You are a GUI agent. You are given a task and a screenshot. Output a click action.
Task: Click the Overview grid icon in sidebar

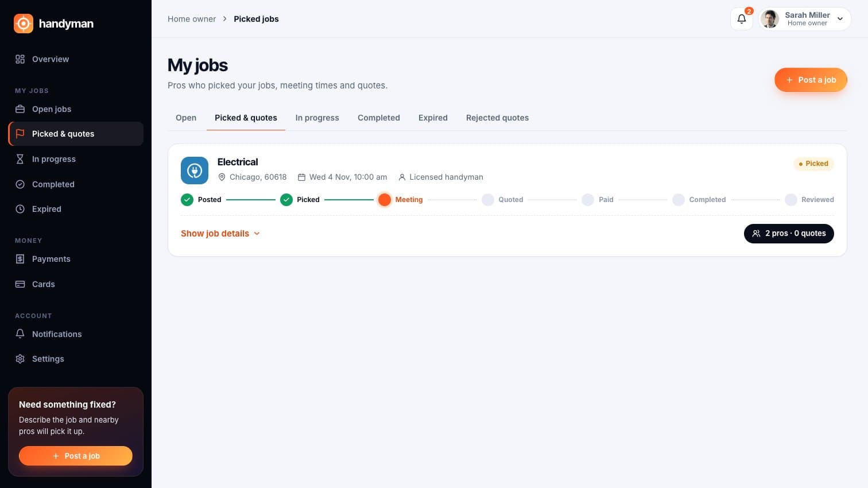20,59
